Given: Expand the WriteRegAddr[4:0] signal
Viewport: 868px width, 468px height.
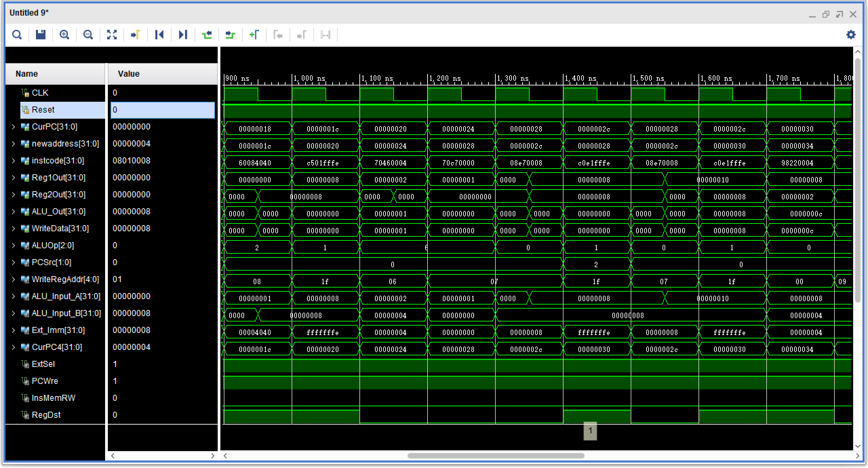Looking at the screenshot, I should (x=14, y=279).
